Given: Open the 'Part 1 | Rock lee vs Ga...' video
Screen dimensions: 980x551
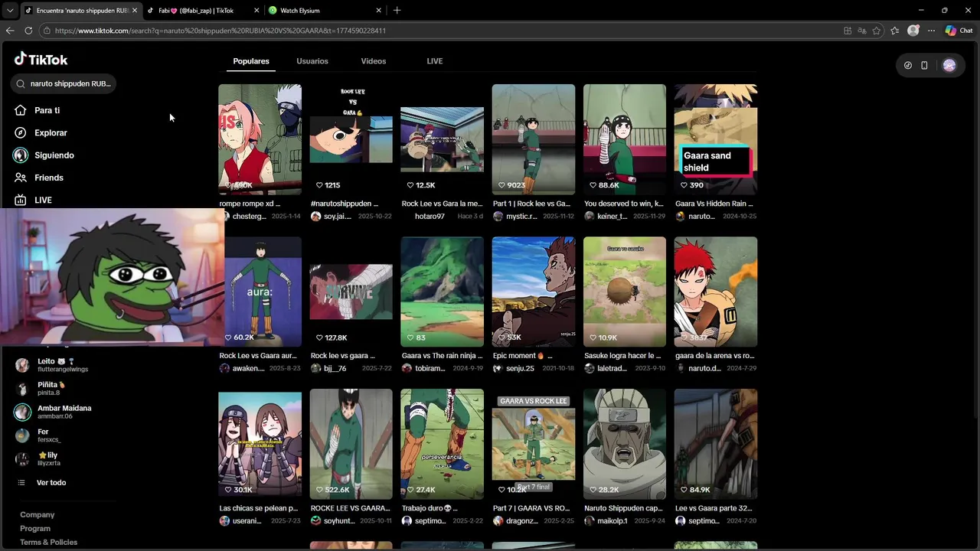Looking at the screenshot, I should [534, 139].
